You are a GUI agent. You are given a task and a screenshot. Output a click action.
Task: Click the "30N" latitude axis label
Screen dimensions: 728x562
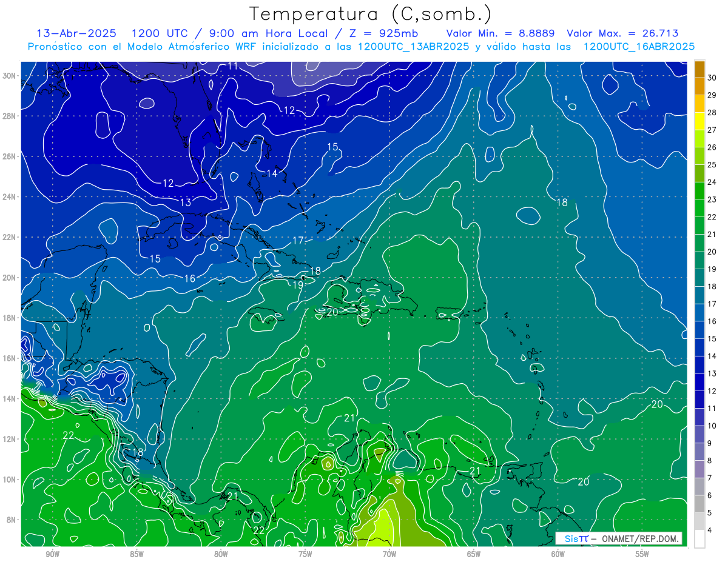point(10,76)
